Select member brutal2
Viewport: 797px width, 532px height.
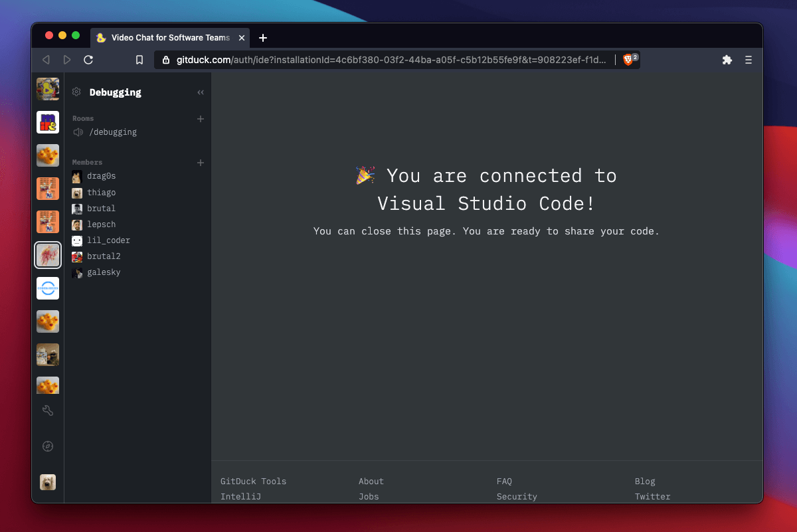[104, 256]
